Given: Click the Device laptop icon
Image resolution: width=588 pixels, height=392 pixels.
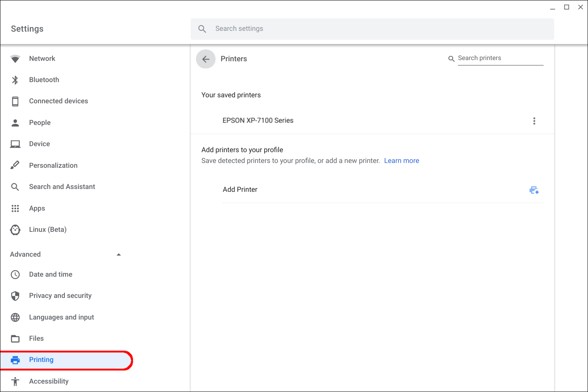Looking at the screenshot, I should [x=15, y=144].
